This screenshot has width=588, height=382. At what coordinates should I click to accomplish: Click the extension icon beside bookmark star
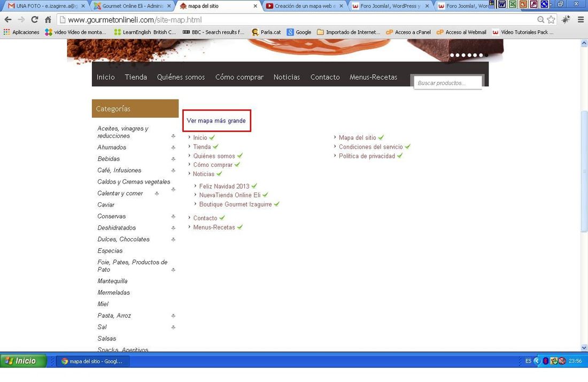click(x=566, y=19)
